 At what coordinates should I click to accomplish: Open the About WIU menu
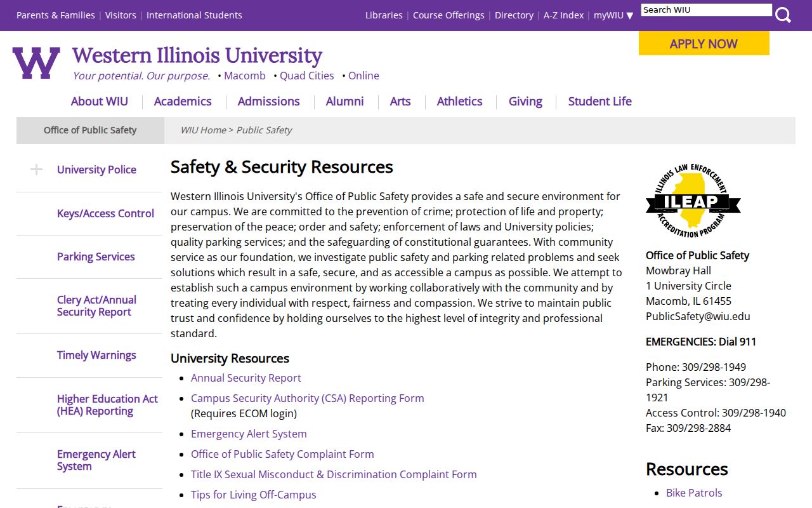coord(100,102)
